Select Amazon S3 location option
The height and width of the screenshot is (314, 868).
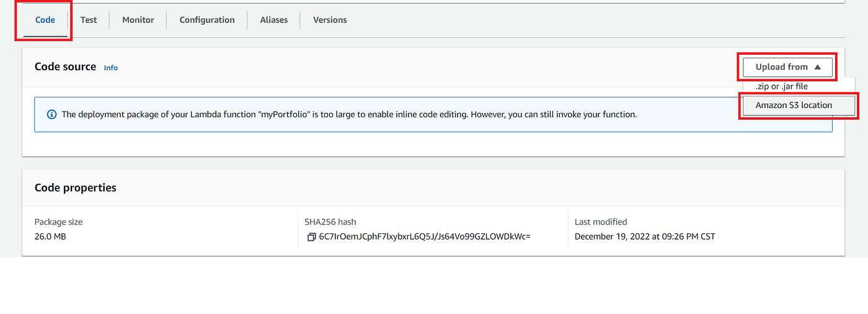pos(794,105)
